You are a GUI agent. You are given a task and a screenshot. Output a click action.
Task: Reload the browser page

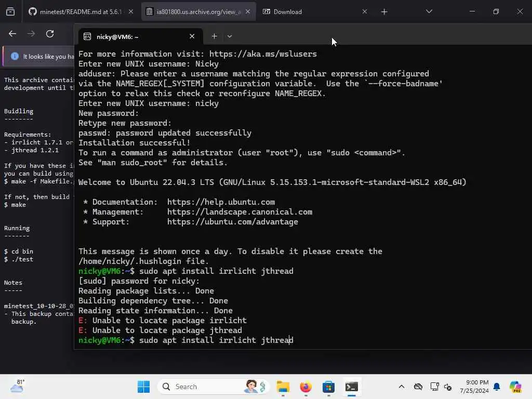tap(50, 34)
